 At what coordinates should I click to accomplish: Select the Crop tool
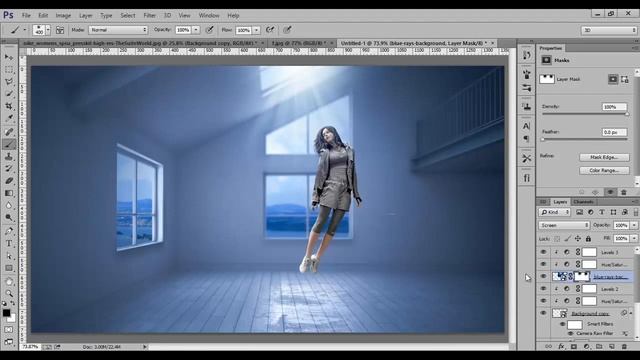pos(9,106)
